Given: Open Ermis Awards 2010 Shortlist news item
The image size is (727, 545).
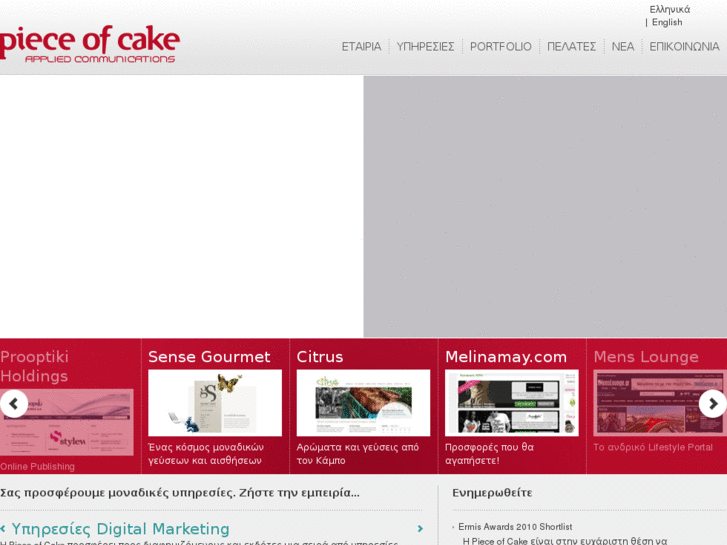Looking at the screenshot, I should (515, 526).
